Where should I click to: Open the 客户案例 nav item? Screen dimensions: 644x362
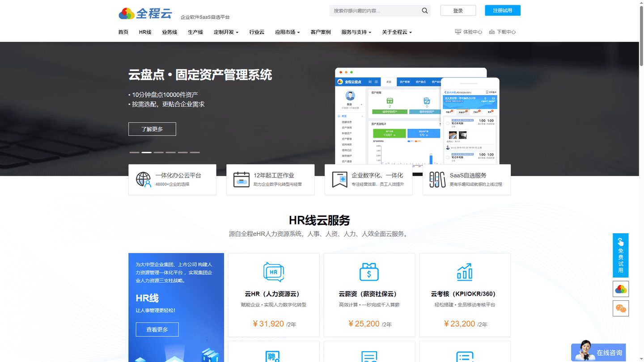pos(321,32)
